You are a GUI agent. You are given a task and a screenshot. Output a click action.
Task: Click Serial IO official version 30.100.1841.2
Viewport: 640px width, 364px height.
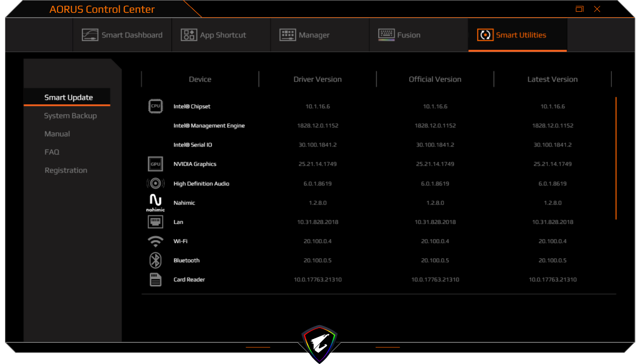tap(435, 145)
